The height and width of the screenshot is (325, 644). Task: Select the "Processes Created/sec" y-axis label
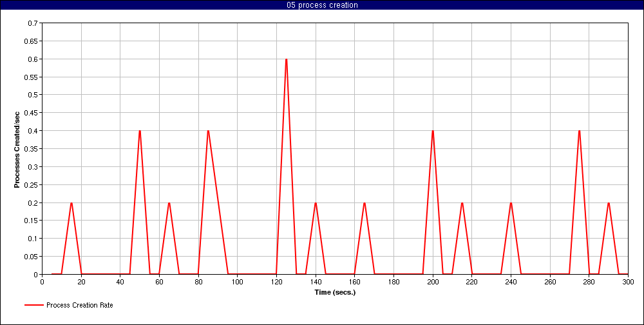tap(17, 148)
